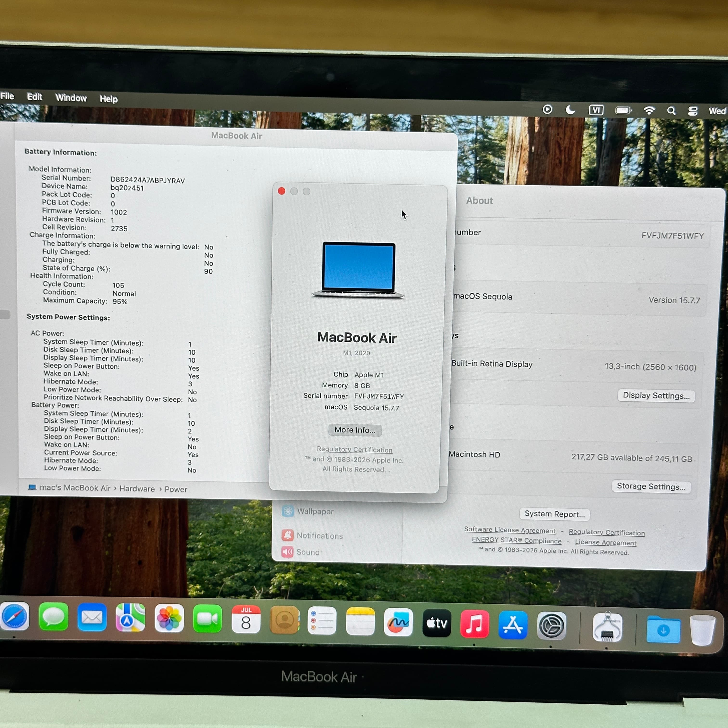Select State of Charge value 90
Viewport: 728px width, 728px height.
(208, 271)
